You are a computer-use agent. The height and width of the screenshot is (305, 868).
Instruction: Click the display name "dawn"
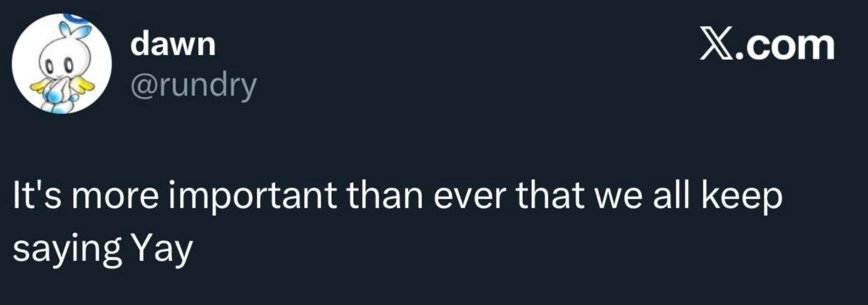pos(173,44)
